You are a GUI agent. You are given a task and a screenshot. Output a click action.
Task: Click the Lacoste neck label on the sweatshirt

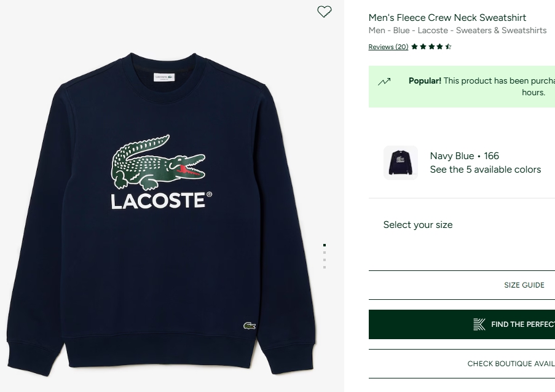164,77
